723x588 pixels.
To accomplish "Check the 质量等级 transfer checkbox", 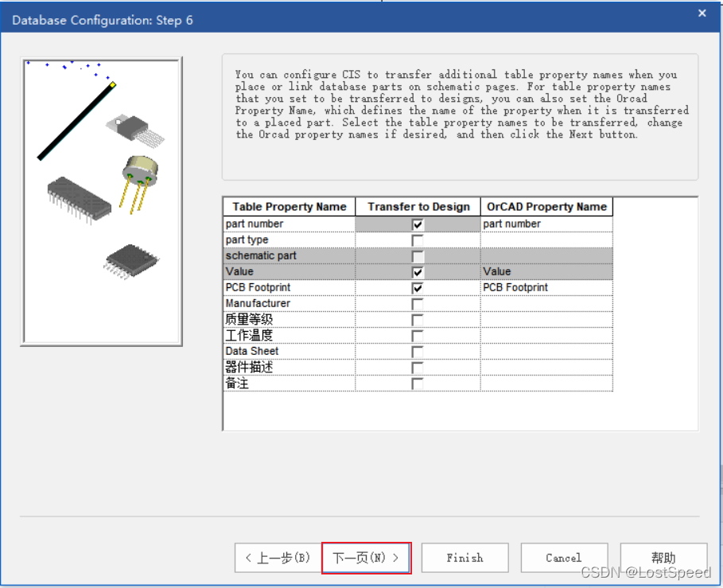I will click(418, 320).
